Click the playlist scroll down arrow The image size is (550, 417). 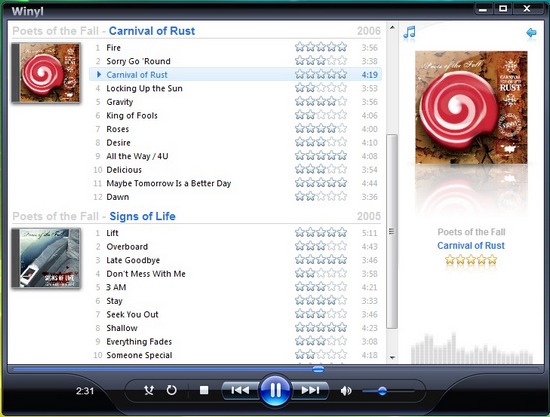tap(392, 358)
